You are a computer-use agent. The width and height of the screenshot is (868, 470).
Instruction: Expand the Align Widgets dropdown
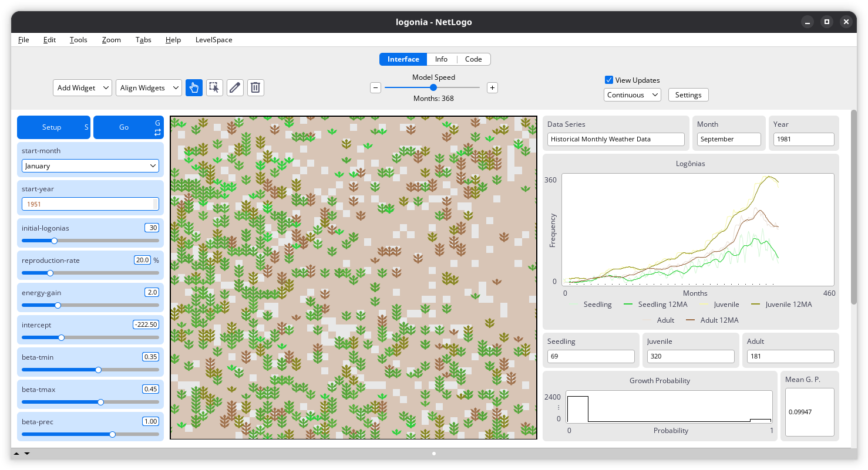[149, 88]
